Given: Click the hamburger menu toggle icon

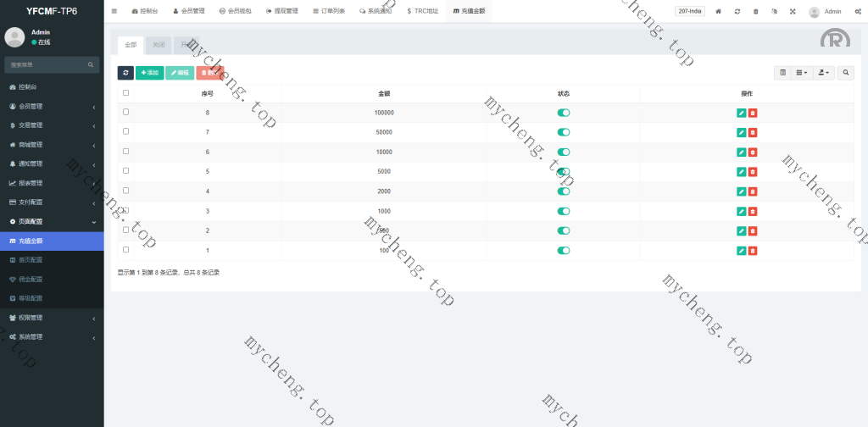Looking at the screenshot, I should click(114, 11).
